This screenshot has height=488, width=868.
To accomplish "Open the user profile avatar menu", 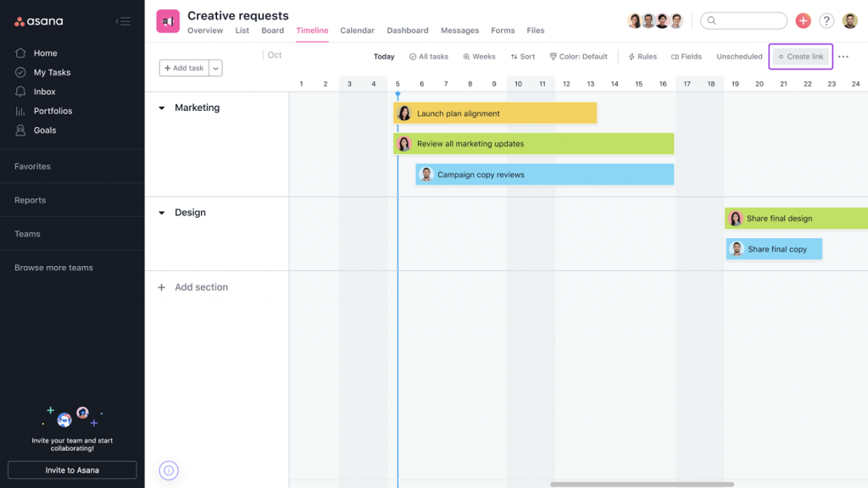I will [x=849, y=20].
